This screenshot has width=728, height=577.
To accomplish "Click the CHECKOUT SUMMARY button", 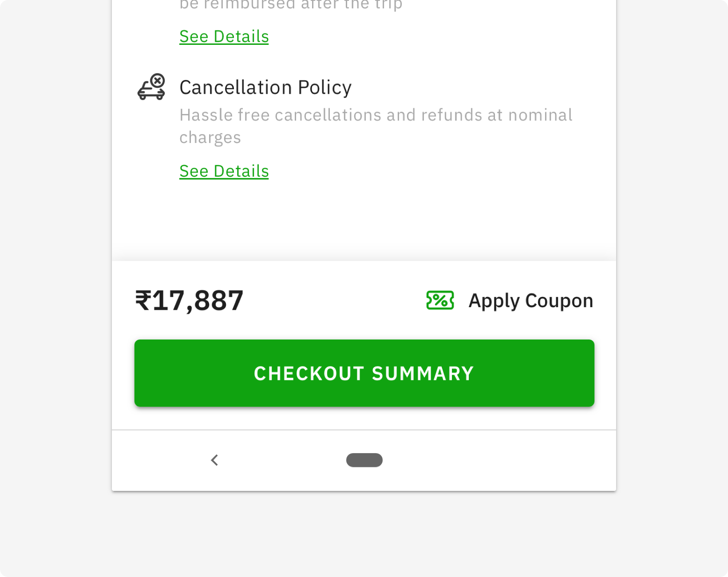I will coord(364,373).
